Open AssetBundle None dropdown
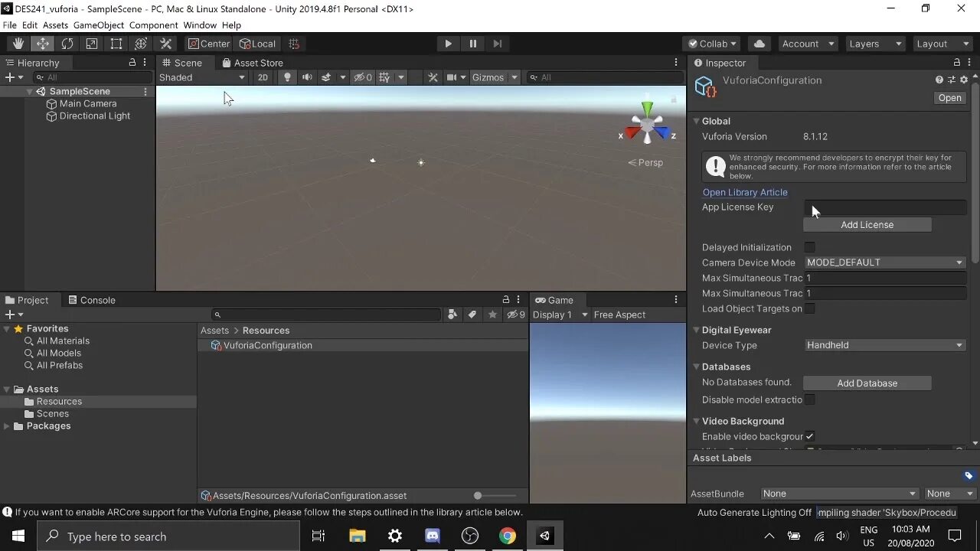Screen dimensions: 980x551 tap(840, 494)
